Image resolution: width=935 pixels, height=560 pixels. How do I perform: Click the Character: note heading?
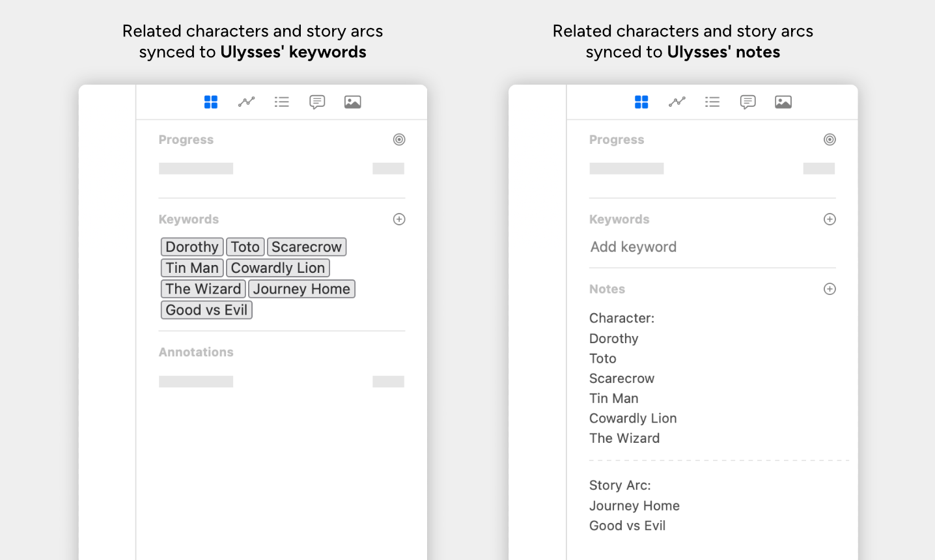pos(622,318)
